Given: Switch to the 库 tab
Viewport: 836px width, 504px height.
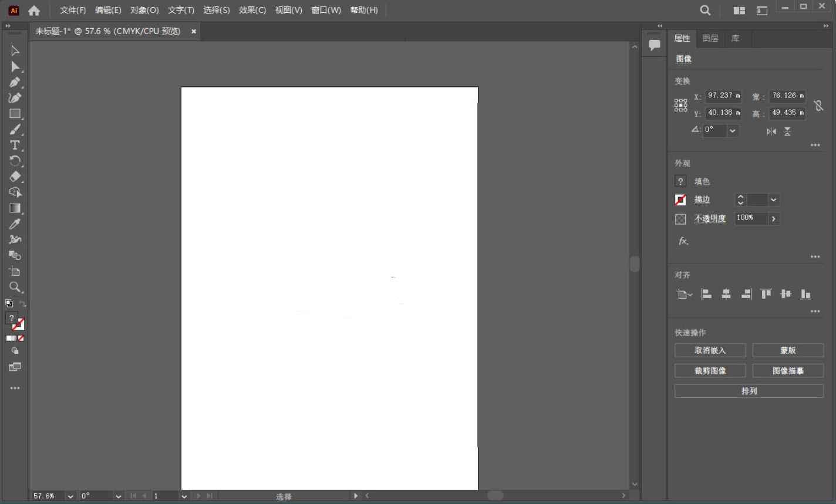Looking at the screenshot, I should pos(735,39).
